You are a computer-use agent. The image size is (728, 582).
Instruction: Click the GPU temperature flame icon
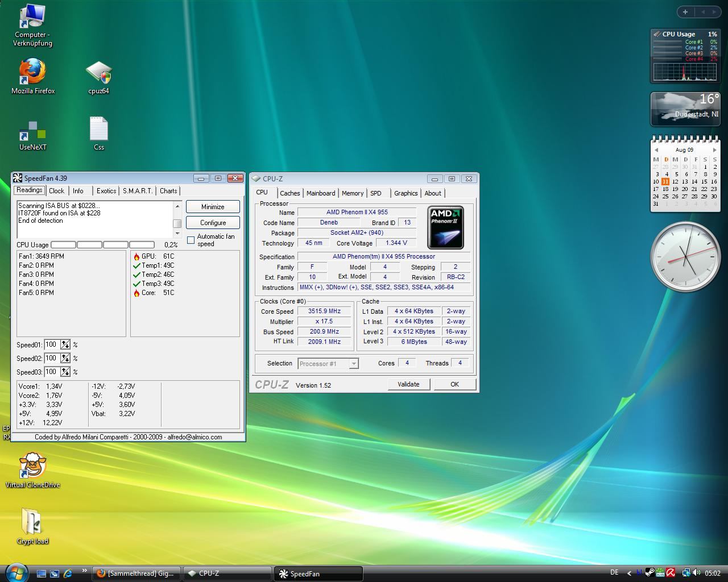point(136,256)
